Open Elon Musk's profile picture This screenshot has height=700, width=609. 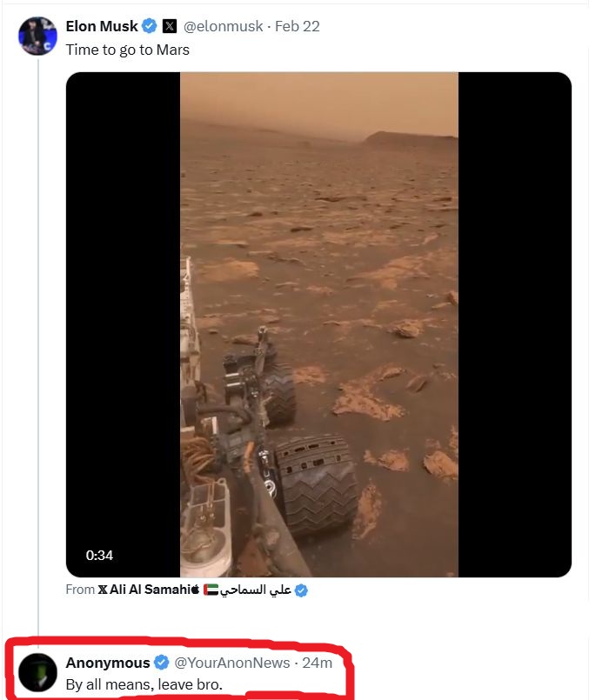click(x=37, y=36)
